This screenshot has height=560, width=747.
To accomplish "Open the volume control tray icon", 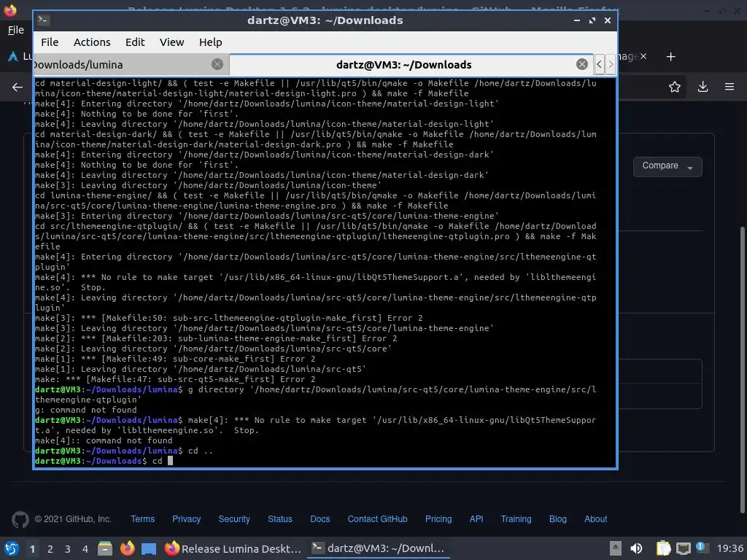I will pos(636,548).
